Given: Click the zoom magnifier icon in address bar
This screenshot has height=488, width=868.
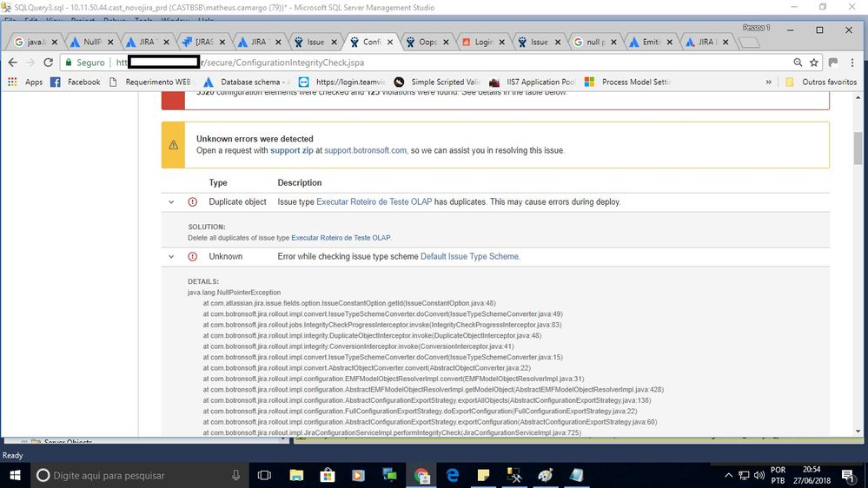Looking at the screenshot, I should point(798,63).
